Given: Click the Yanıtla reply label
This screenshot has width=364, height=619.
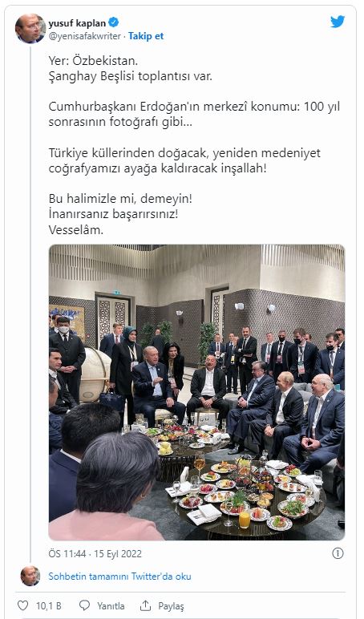Looking at the screenshot, I should [111, 605].
